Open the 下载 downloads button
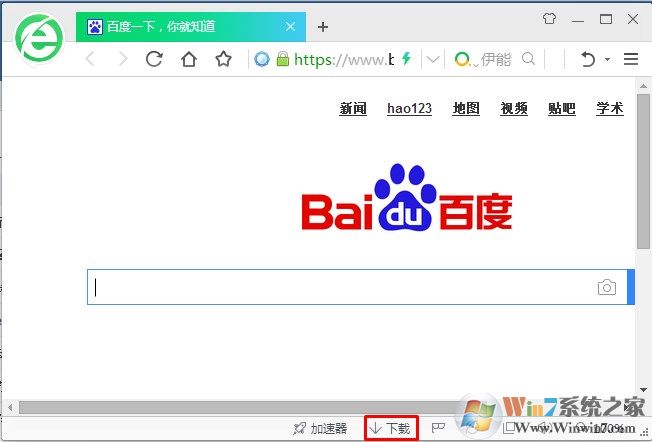Viewport: 652px width, 442px height. click(391, 428)
